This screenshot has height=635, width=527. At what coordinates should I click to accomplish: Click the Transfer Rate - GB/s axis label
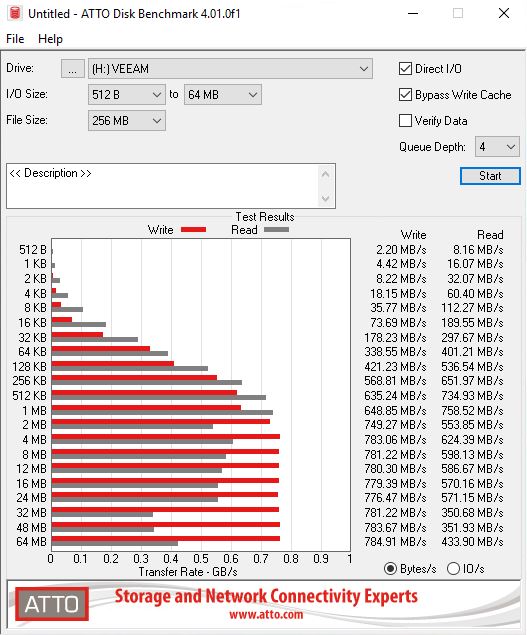188,572
